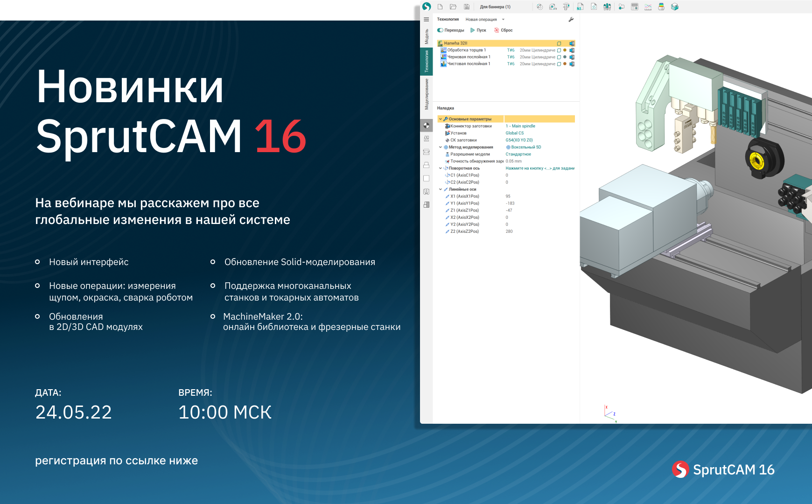Open the Разрешение модели value Стандартное
The width and height of the screenshot is (812, 504).
pos(518,154)
